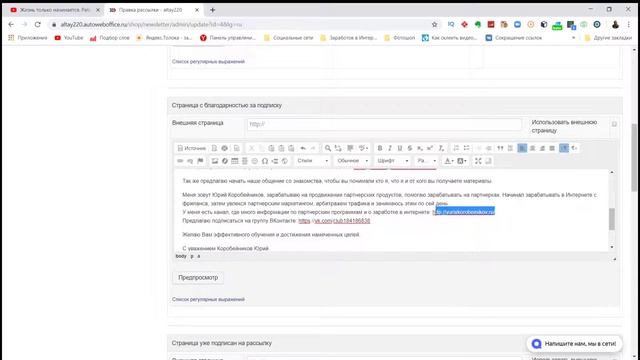Viewport: 640px width, 360px height.
Task: Toggle the Использовать внешнюю страницу checkbox
Action: point(614,124)
